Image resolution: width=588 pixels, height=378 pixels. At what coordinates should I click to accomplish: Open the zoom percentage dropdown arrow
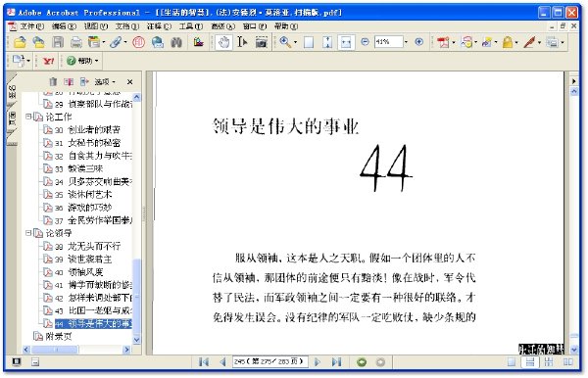tap(406, 42)
